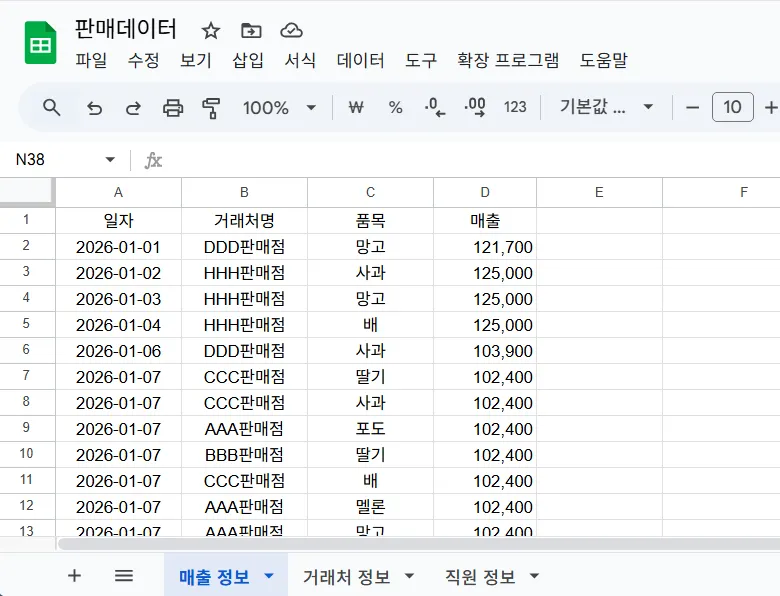Click the 판매데이터 document title

pyautogui.click(x=125, y=29)
